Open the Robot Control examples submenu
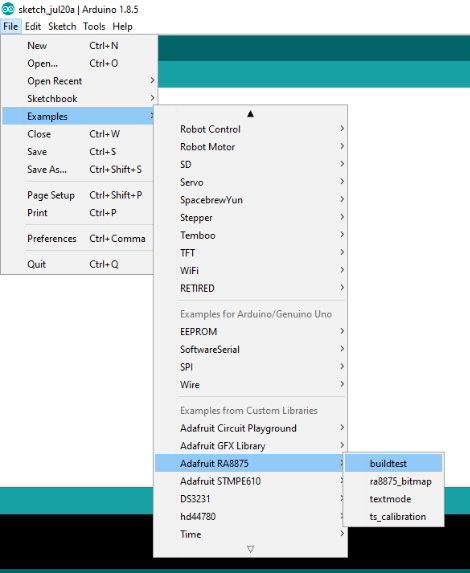 pos(251,129)
